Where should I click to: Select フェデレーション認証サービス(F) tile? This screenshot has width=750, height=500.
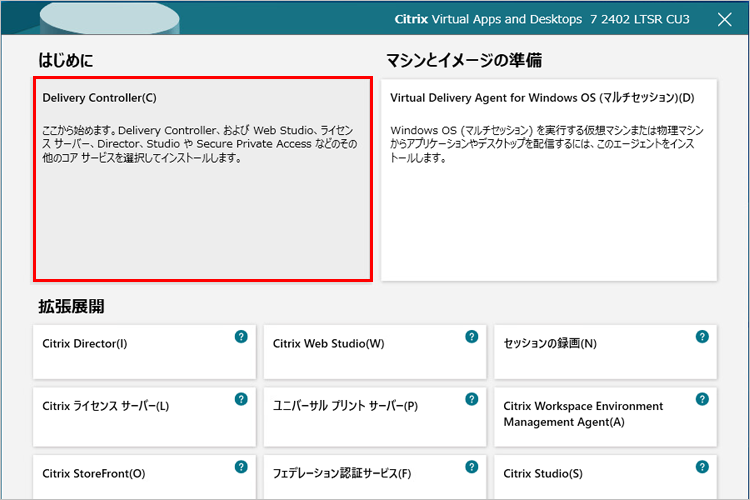[x=360, y=476]
